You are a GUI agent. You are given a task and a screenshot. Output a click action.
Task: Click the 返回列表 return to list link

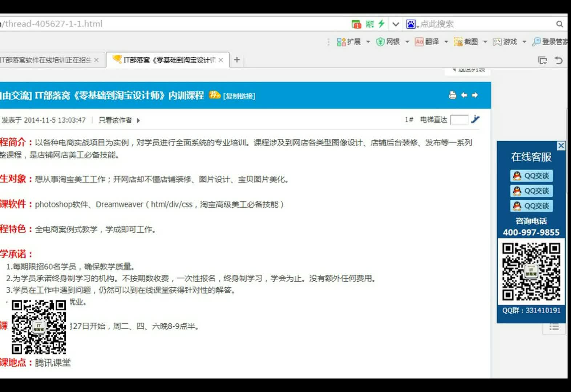click(468, 70)
